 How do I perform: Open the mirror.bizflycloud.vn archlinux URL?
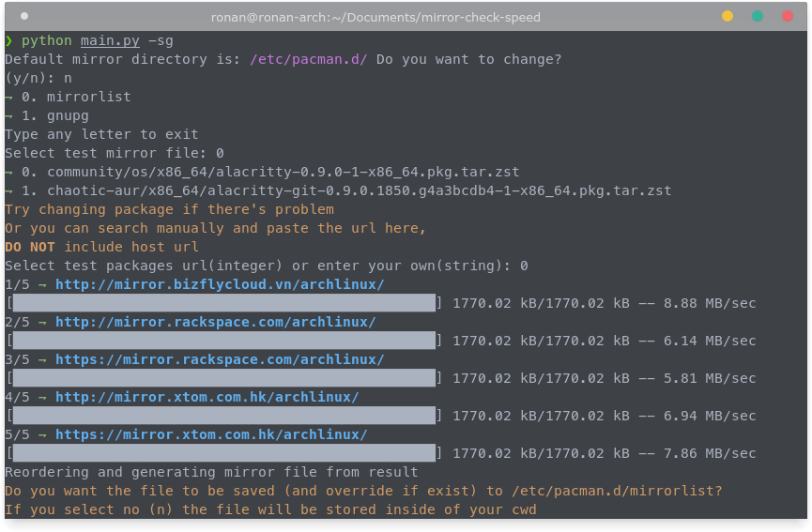pyautogui.click(x=220, y=284)
